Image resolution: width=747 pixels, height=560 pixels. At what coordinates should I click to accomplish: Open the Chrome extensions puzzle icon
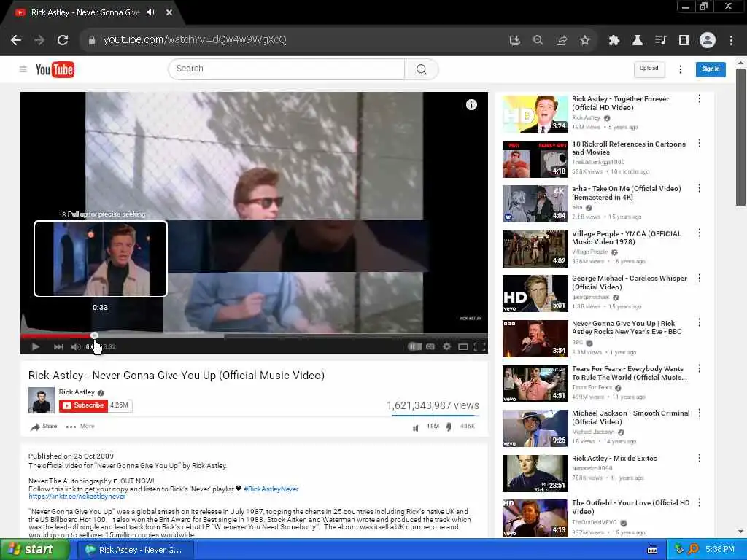(614, 41)
